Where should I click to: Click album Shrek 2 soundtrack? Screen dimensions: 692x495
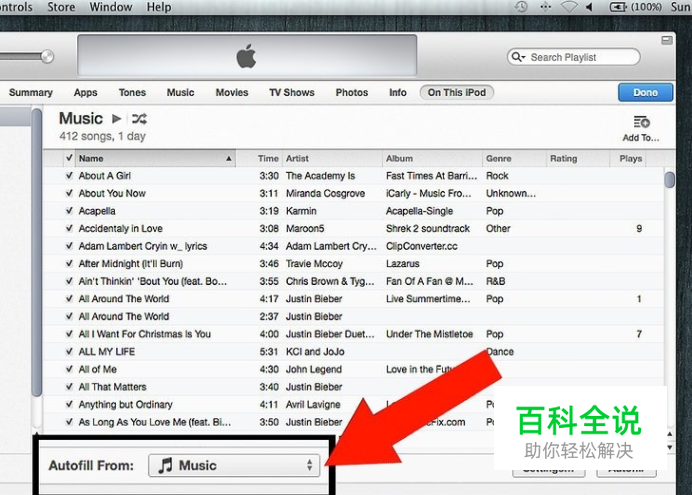(428, 229)
